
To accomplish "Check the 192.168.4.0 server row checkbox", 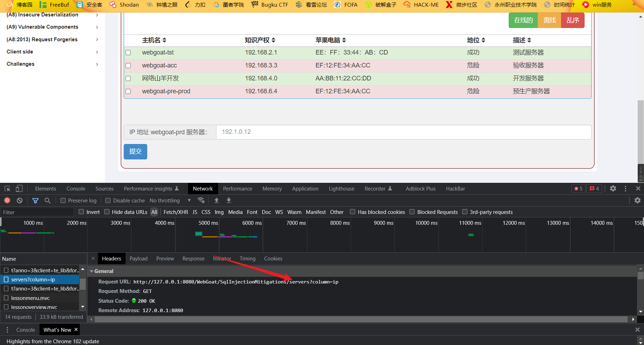I will pyautogui.click(x=128, y=79).
